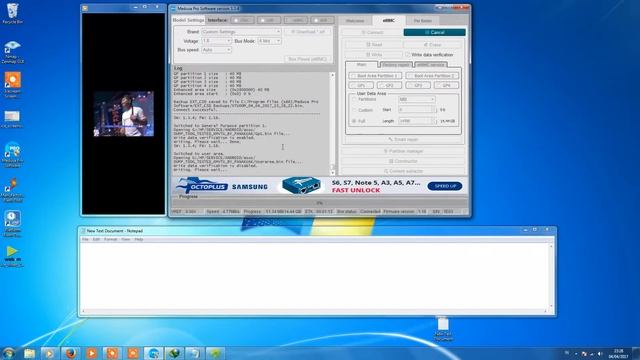
Task: Switch to the Welcome tab
Action: point(355,21)
